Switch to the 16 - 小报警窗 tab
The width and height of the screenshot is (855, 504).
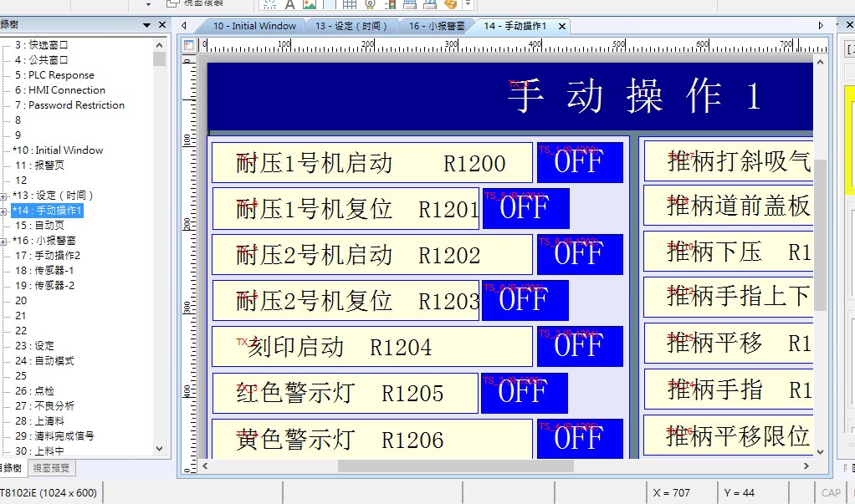[435, 26]
